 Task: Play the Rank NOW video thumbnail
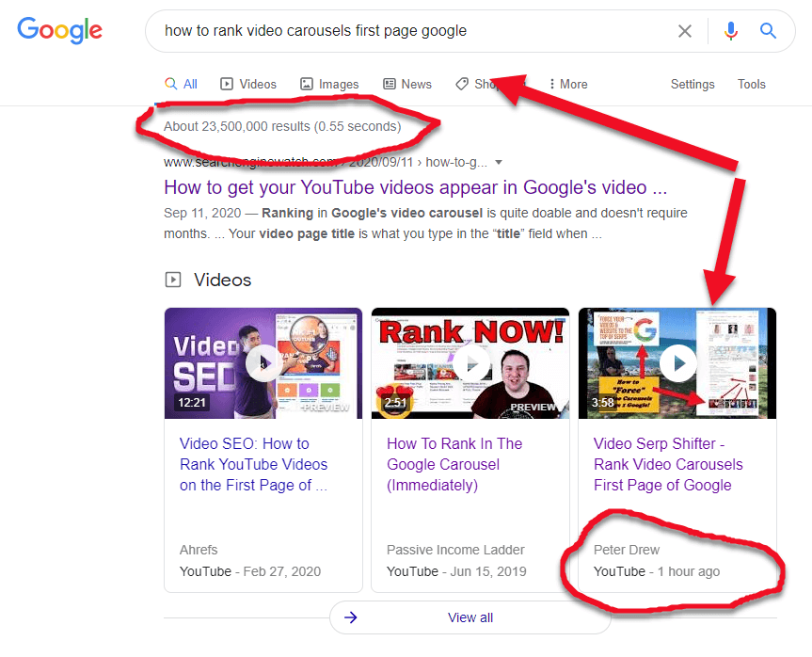point(470,363)
